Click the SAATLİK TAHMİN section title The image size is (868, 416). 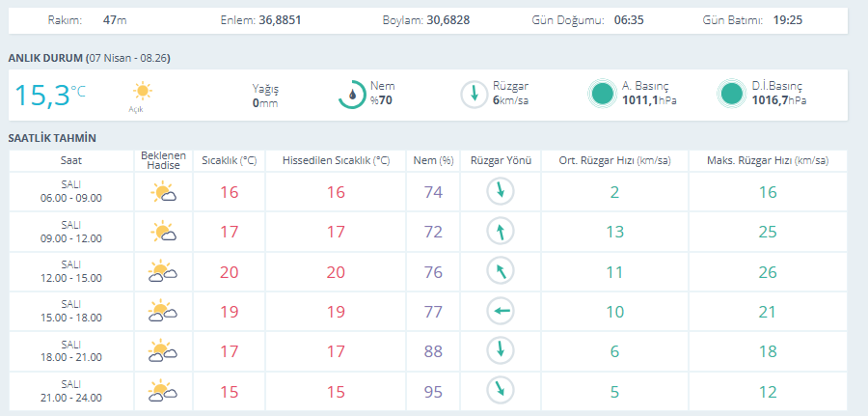(x=52, y=138)
